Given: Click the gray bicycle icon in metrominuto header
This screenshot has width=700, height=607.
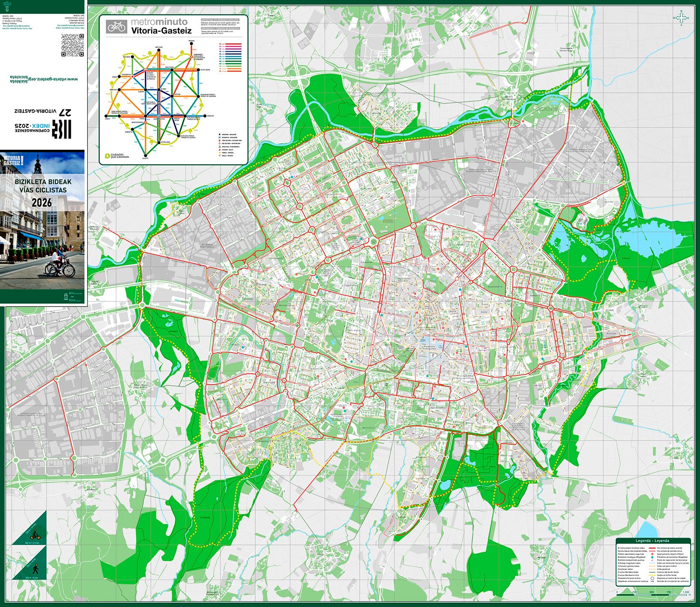Looking at the screenshot, I should pos(116,26).
